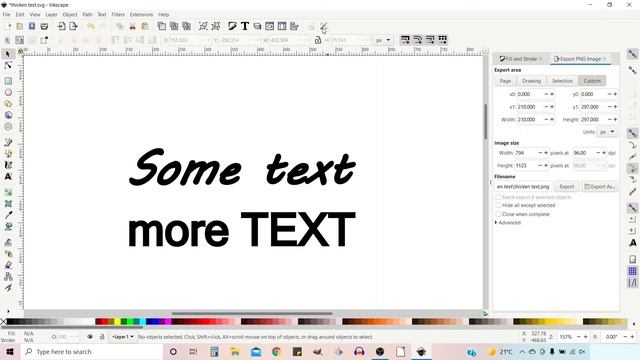Screen dimensions: 640x360
Task: Click the Save document icon
Action: pos(32,26)
